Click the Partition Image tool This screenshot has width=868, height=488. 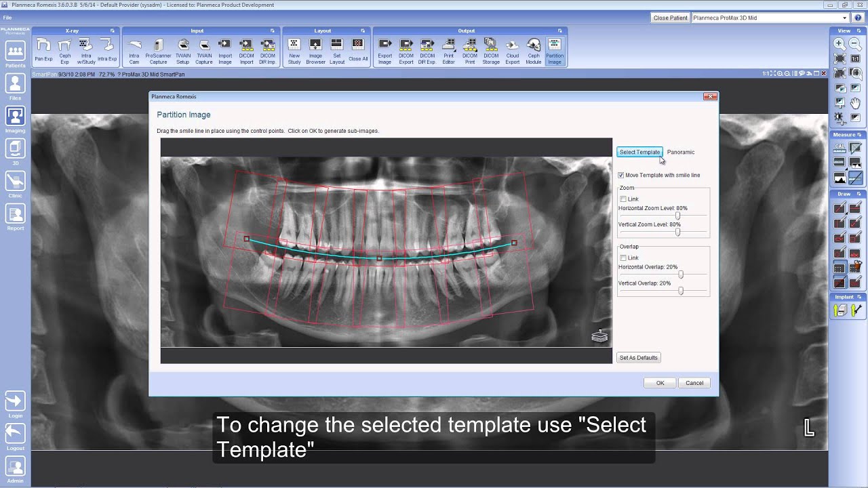click(555, 51)
